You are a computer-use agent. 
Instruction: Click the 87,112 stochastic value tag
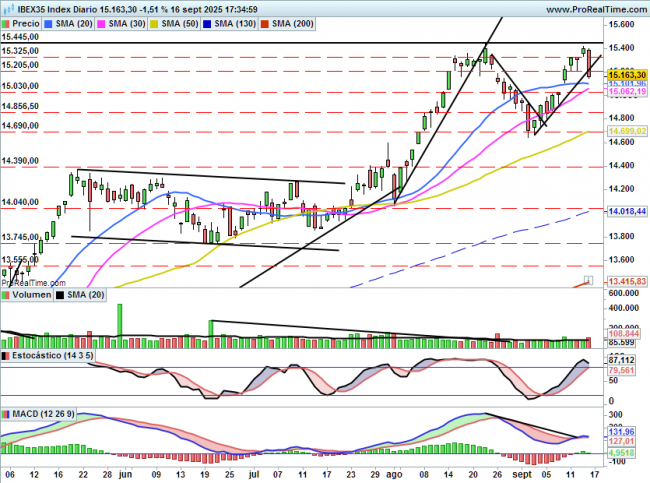click(x=621, y=360)
